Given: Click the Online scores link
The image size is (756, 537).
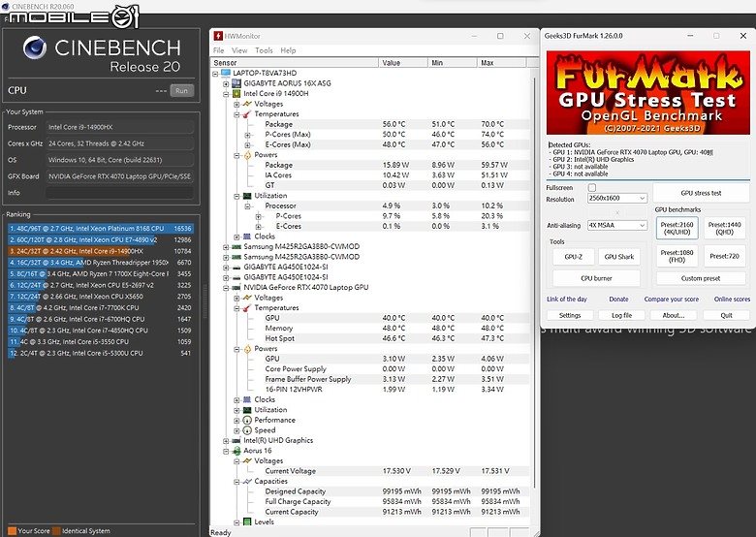Looking at the screenshot, I should 732,299.
